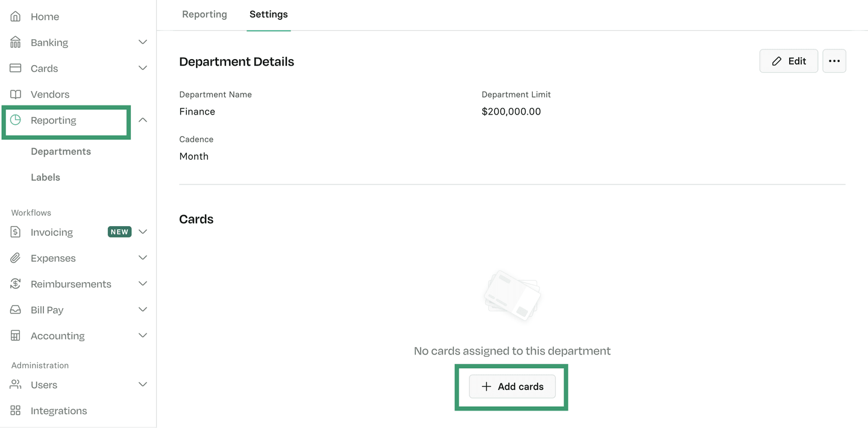This screenshot has height=428, width=868.
Task: Click the Cards credit card icon
Action: (x=16, y=68)
